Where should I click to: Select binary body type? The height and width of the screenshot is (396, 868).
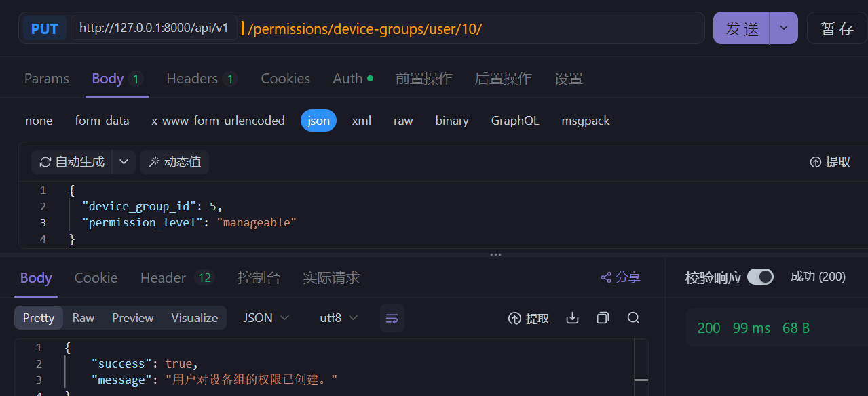coord(452,121)
